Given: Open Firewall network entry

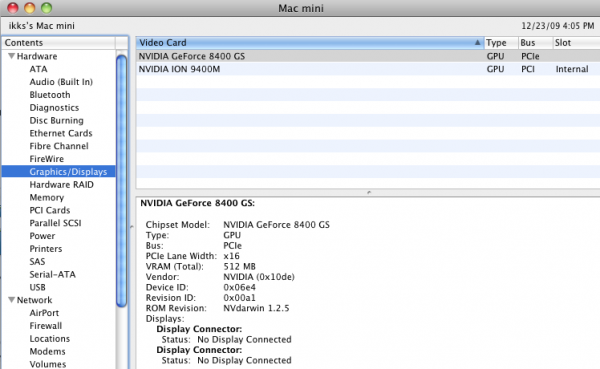Looking at the screenshot, I should (x=46, y=326).
